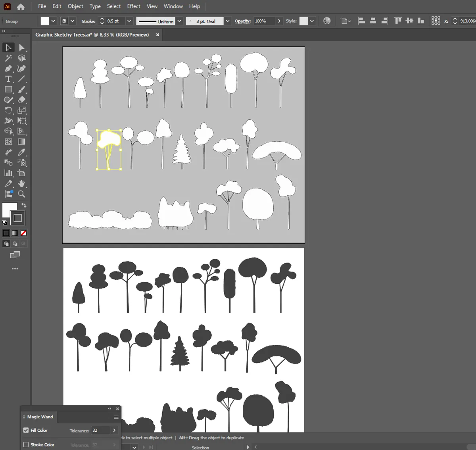Open the Uniform stroke profile dropdown

(179, 21)
